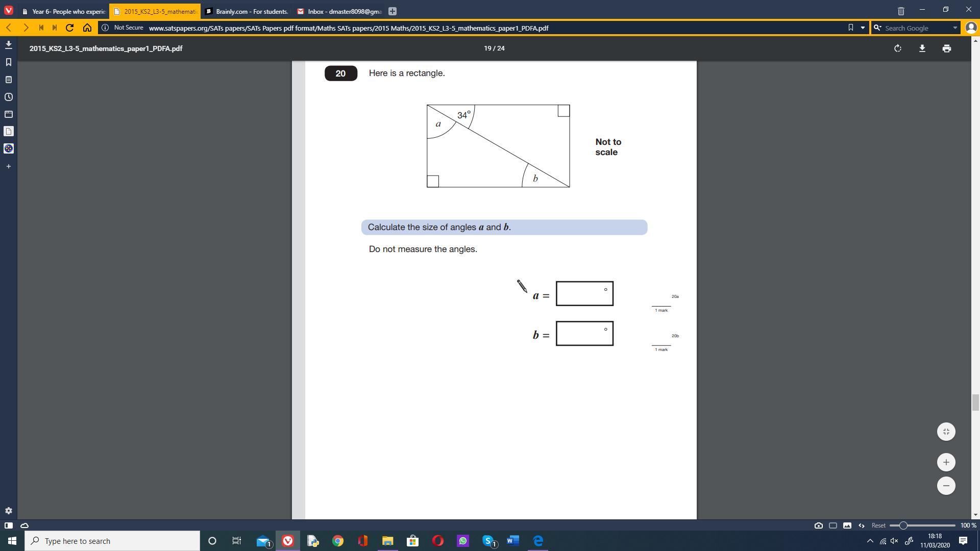The height and width of the screenshot is (551, 980).
Task: Zoom in on the PDF page
Action: pyautogui.click(x=946, y=462)
